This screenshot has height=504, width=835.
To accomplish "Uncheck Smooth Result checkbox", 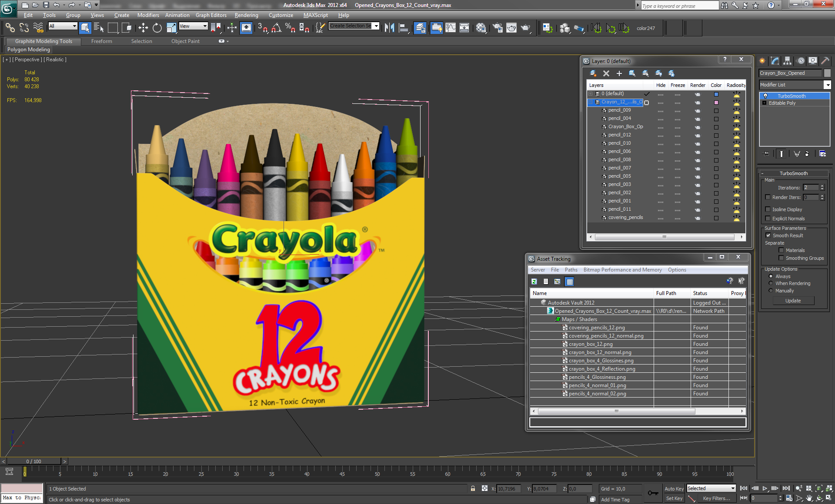I will [x=768, y=235].
